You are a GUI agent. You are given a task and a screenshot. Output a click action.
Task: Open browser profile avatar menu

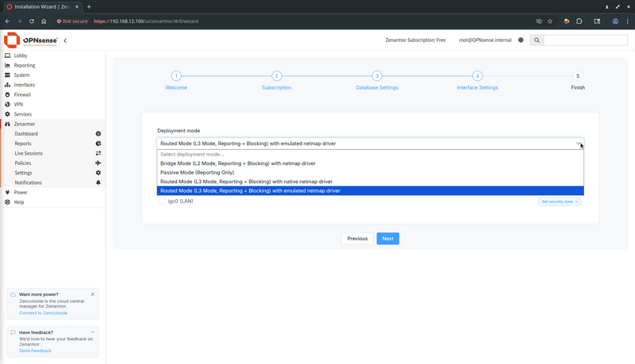point(615,21)
